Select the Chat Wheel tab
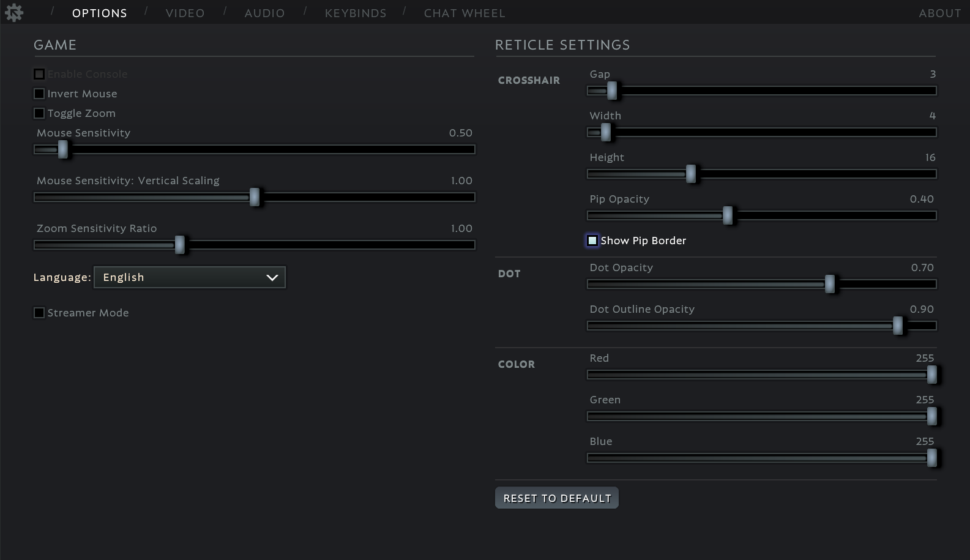970x560 pixels. pyautogui.click(x=464, y=13)
